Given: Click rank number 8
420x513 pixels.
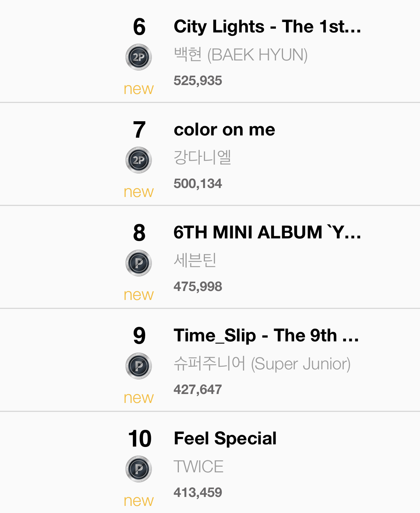Looking at the screenshot, I should click(139, 233).
